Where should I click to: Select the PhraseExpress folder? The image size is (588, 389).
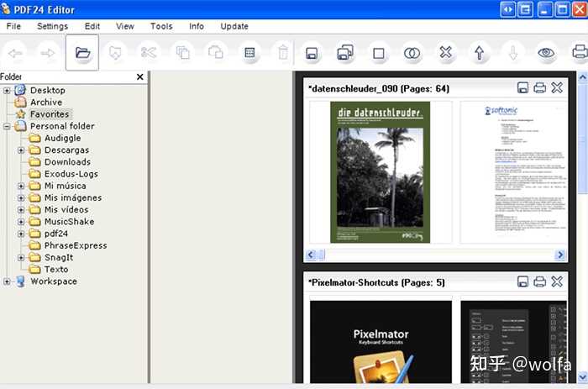(76, 245)
